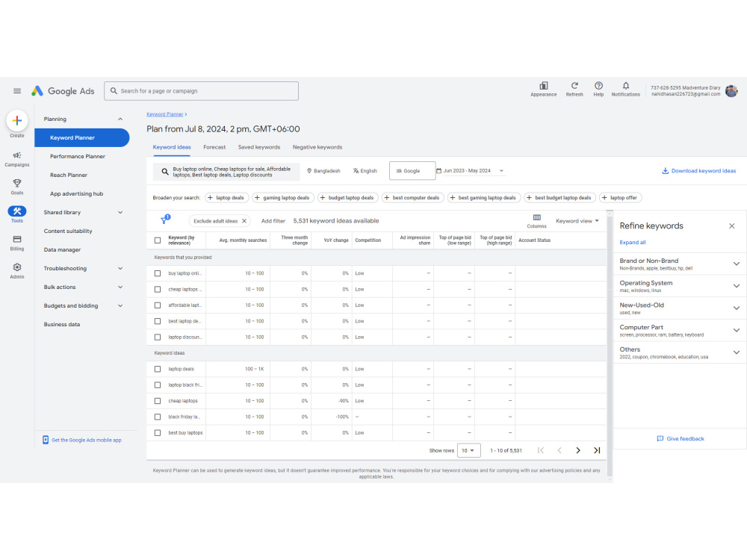Select the Keyword ideas tab
The height and width of the screenshot is (560, 747).
172,147
